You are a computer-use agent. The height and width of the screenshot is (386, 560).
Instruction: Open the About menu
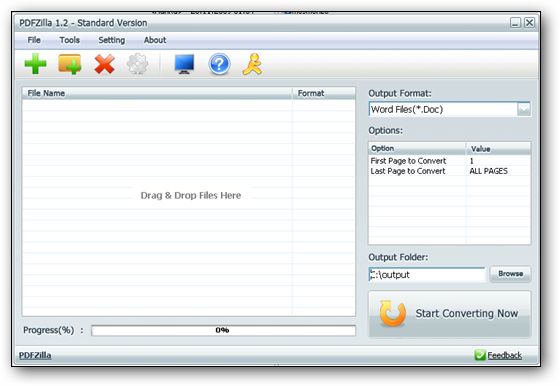[x=155, y=40]
